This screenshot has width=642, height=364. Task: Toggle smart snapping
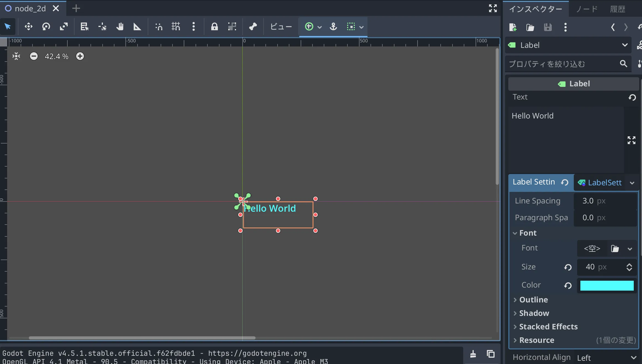[x=159, y=27]
